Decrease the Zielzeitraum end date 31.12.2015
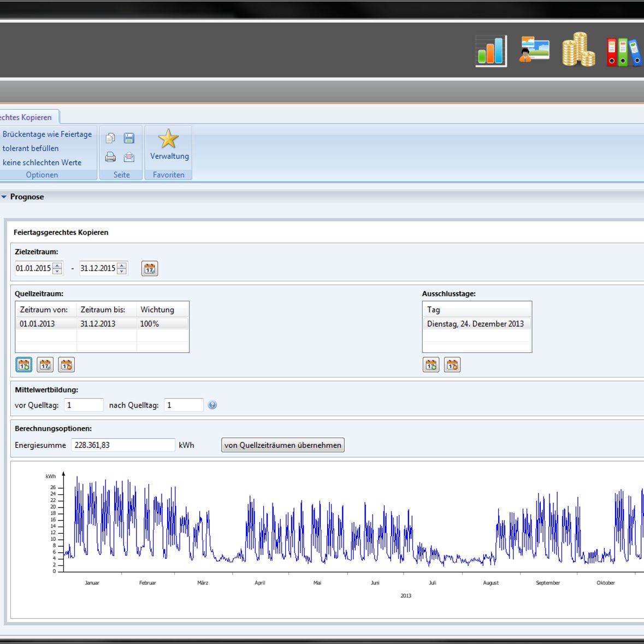Image resolution: width=644 pixels, height=644 pixels. (122, 271)
